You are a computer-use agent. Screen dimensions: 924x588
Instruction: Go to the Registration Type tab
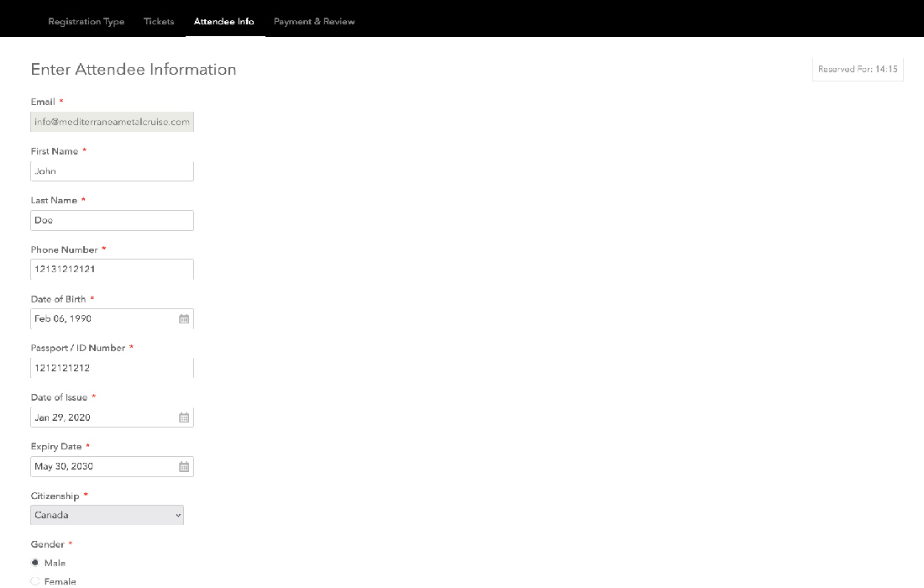click(x=86, y=22)
